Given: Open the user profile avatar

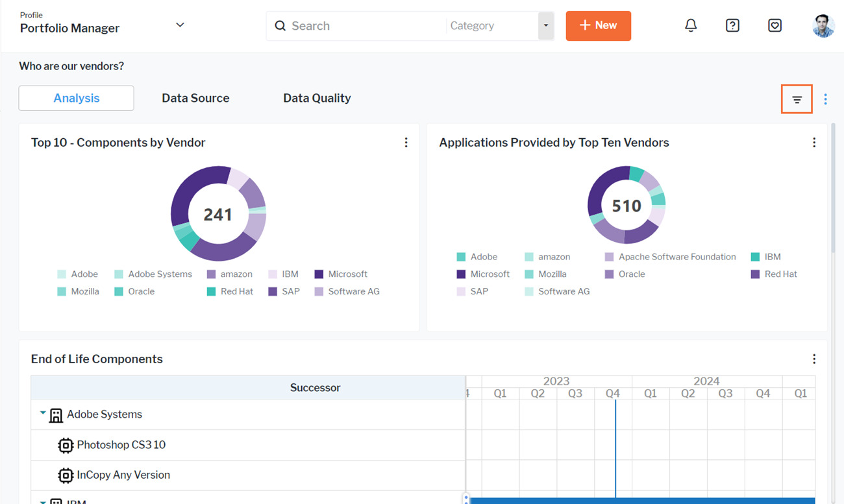Looking at the screenshot, I should [x=823, y=26].
